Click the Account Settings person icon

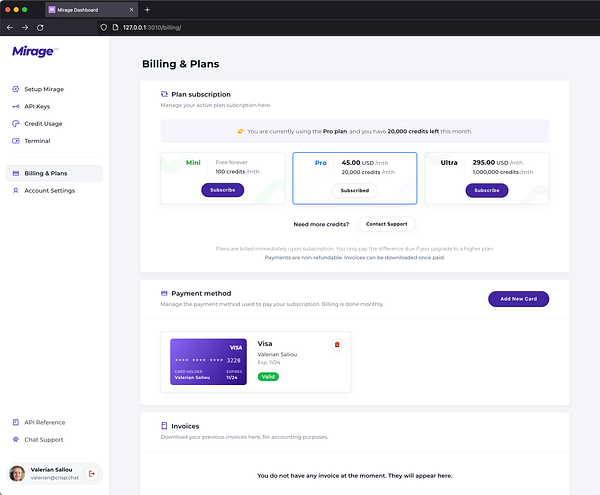[16, 191]
